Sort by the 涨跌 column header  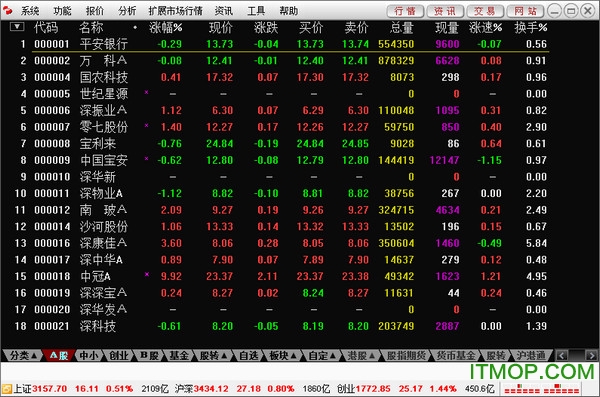266,28
